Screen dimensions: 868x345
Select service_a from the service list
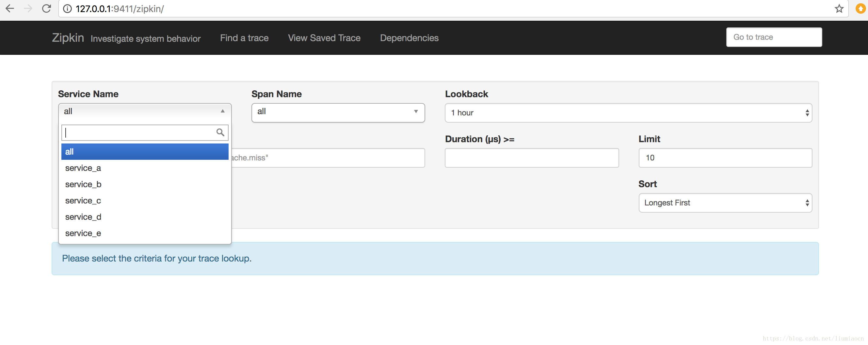point(83,168)
